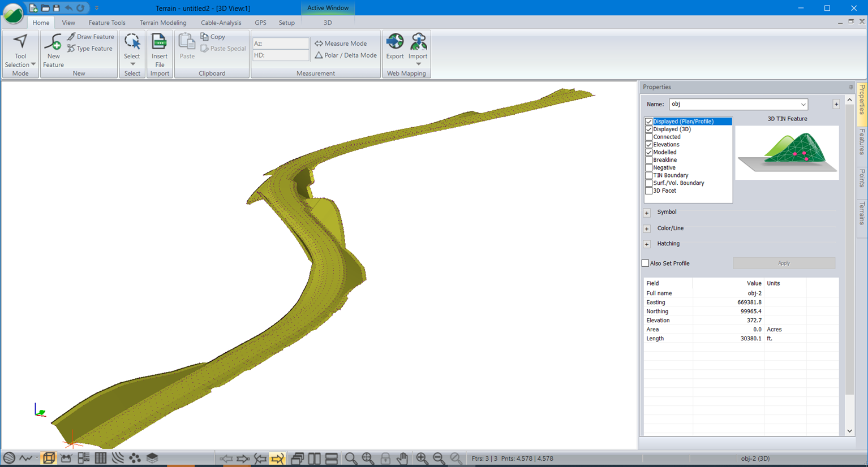868x467 pixels.
Task: Switch to the View ribbon tab
Action: click(x=68, y=23)
